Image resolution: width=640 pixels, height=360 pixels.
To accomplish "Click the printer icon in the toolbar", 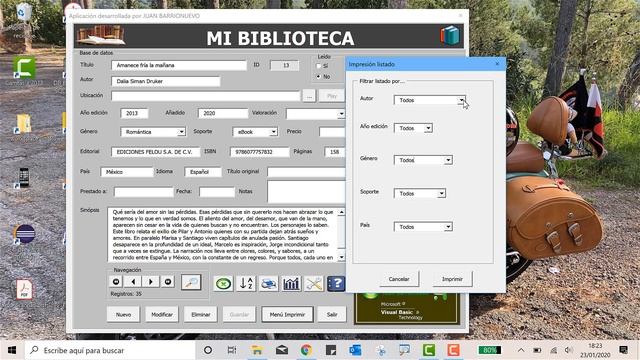I will point(269,284).
